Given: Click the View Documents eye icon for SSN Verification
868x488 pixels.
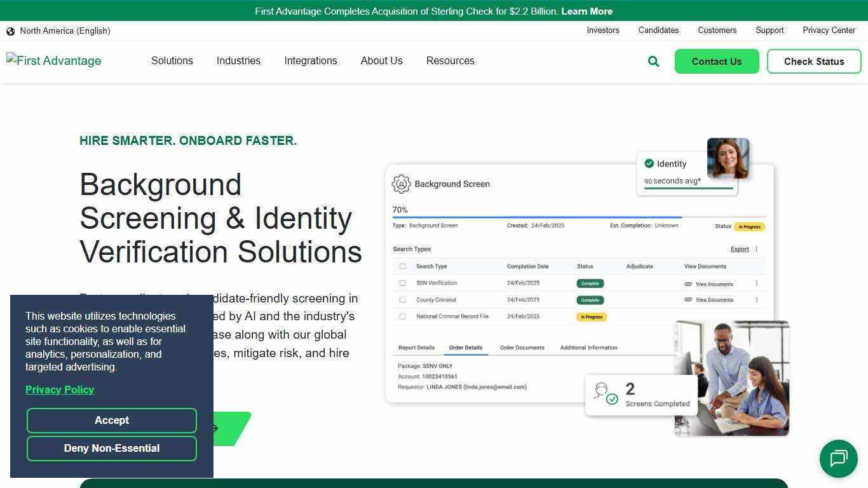Looking at the screenshot, I should 688,283.
